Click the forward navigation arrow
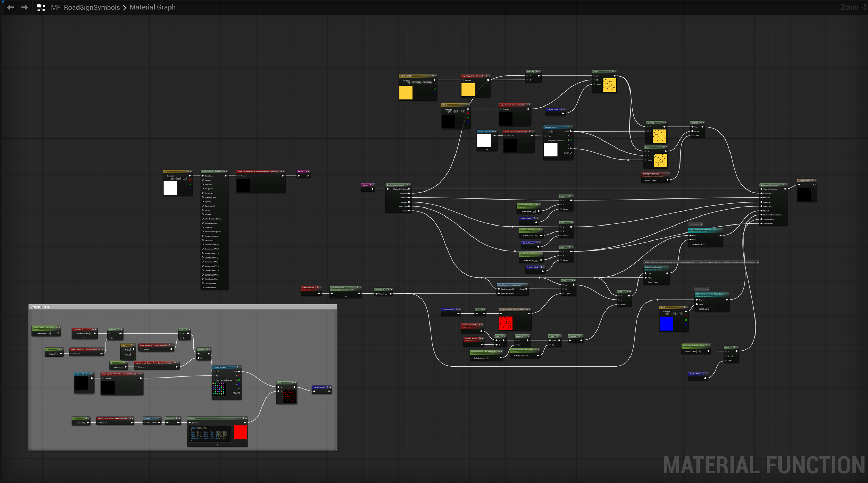This screenshot has height=483, width=868. tap(24, 7)
